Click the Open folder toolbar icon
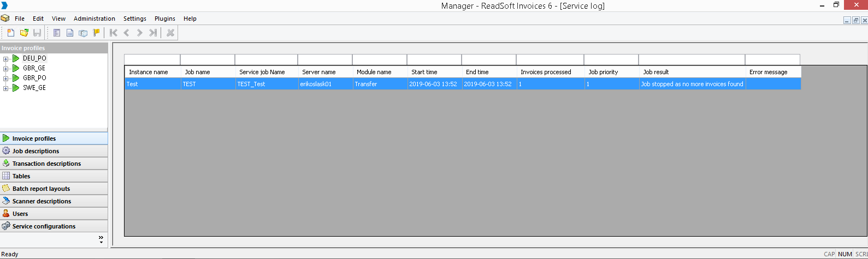868x259 pixels. 24,33
